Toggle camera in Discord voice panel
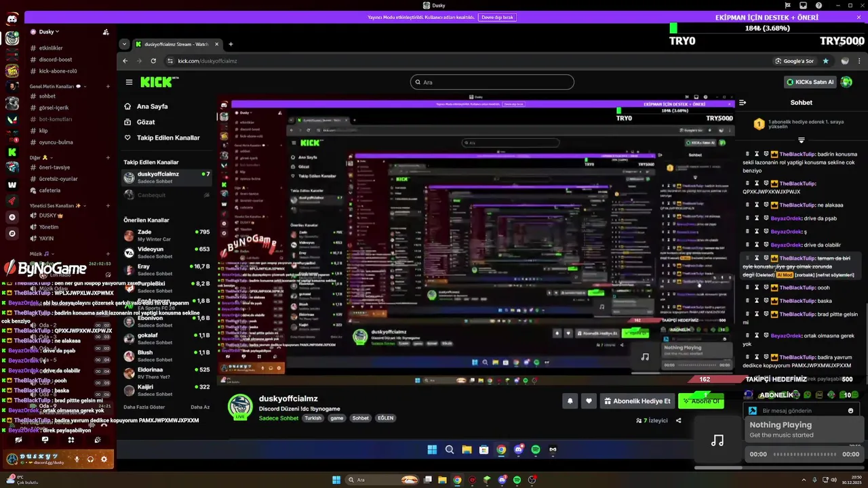The image size is (868, 488). 18,440
